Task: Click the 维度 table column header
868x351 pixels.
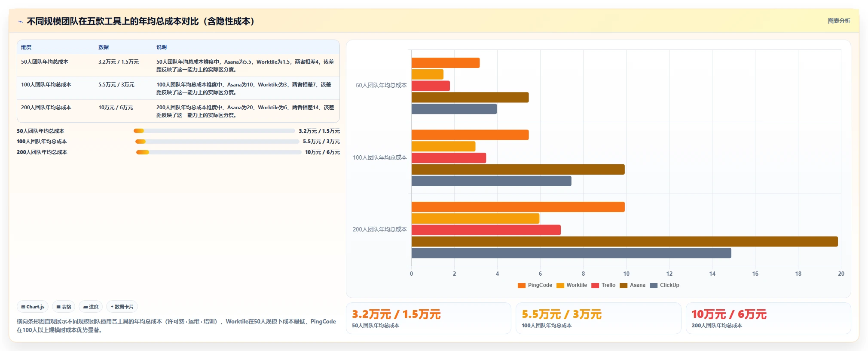Action: point(26,47)
